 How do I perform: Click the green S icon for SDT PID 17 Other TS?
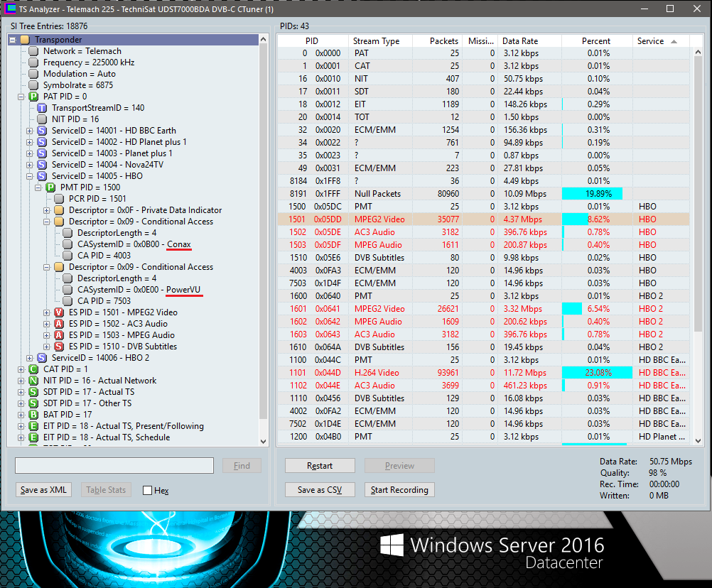pos(33,403)
